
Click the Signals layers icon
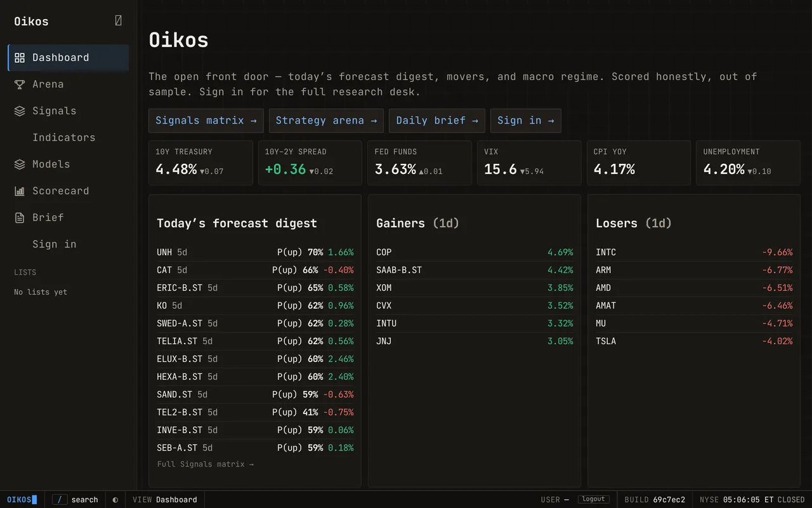[x=20, y=111]
